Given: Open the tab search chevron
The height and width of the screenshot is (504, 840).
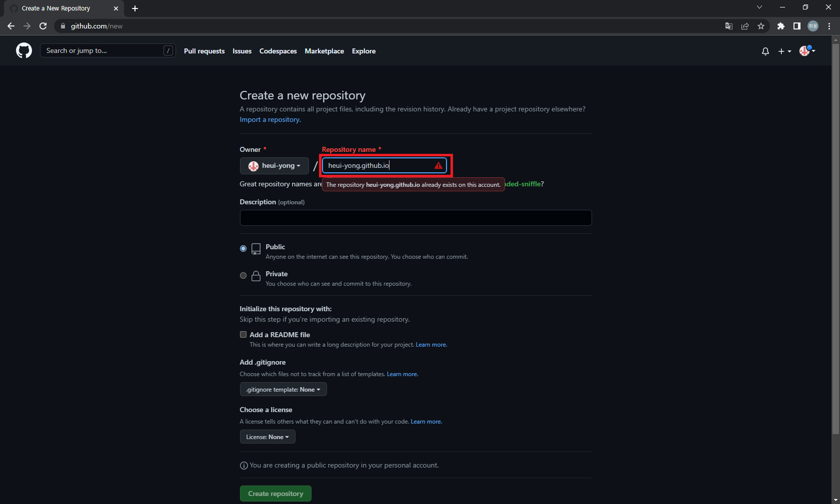Looking at the screenshot, I should [759, 7].
